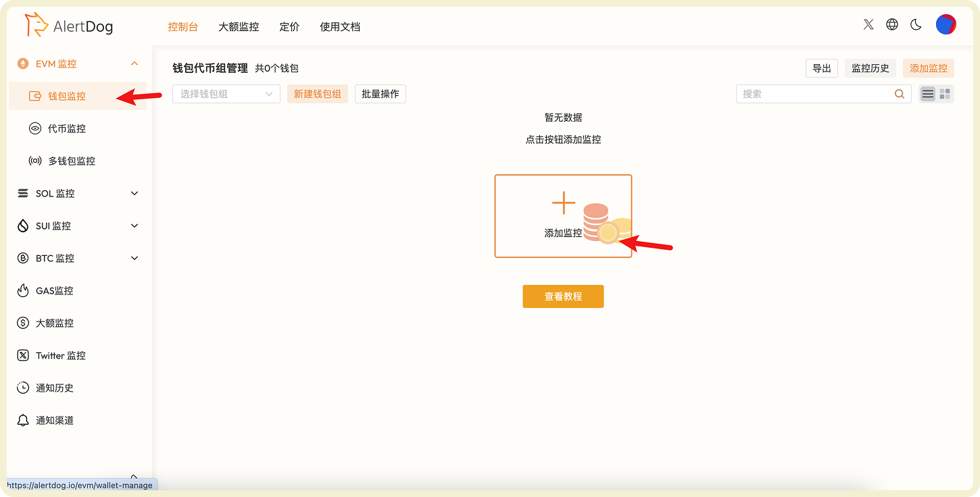Screen dimensions: 980x497
Task: Toggle dark mode with the moon icon
Action: (916, 24)
